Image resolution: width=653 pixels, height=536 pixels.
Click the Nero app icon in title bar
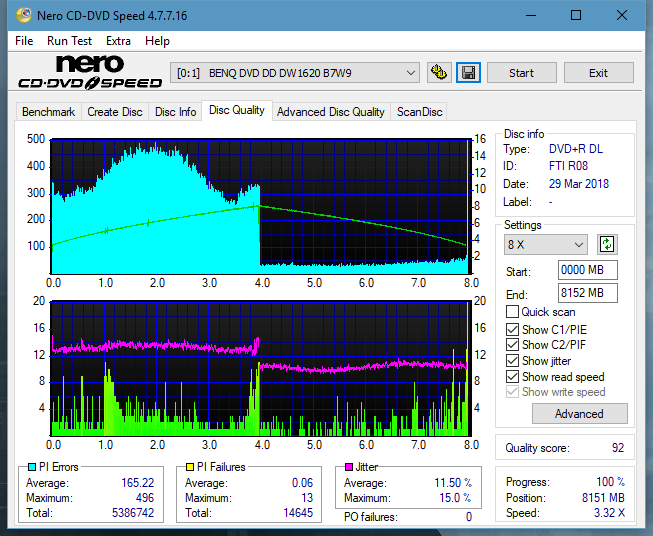[24, 15]
